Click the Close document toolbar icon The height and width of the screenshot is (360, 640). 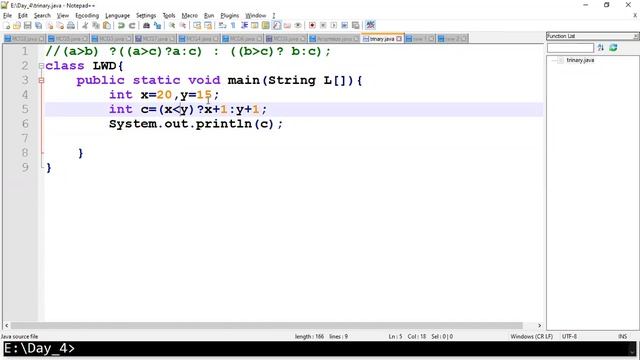(50, 25)
